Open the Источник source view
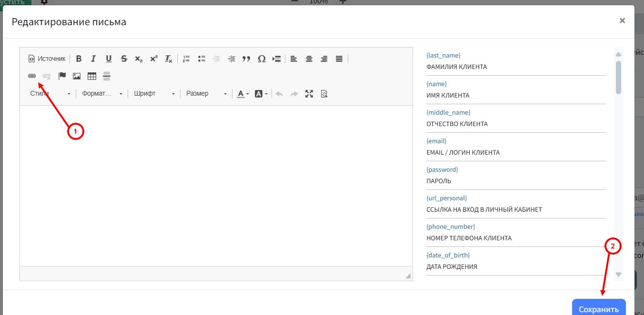The width and height of the screenshot is (644, 315). pos(47,59)
